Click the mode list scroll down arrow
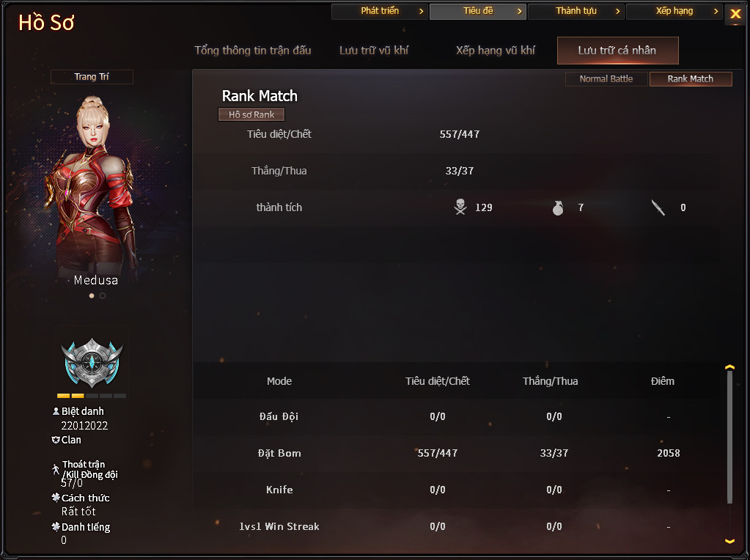This screenshot has width=750, height=560. 729,541
